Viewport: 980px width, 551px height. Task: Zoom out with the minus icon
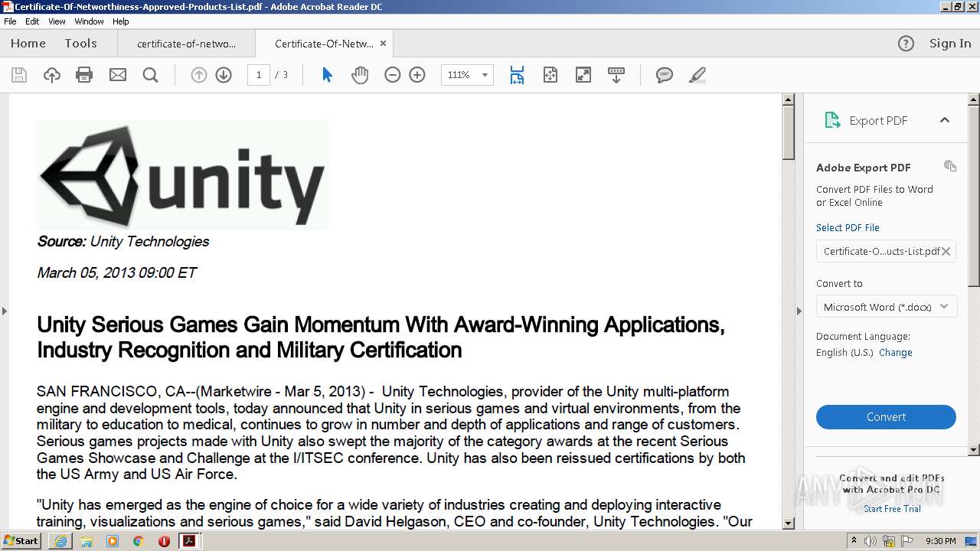coord(392,75)
